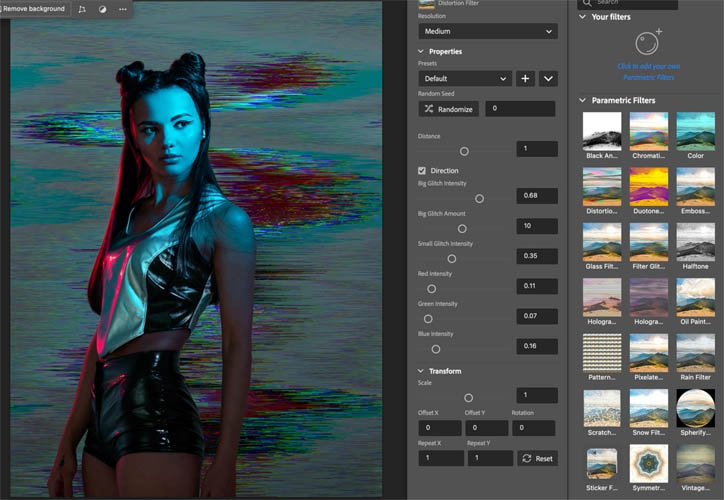Click the select subject icon beside Remove background

tap(82, 9)
